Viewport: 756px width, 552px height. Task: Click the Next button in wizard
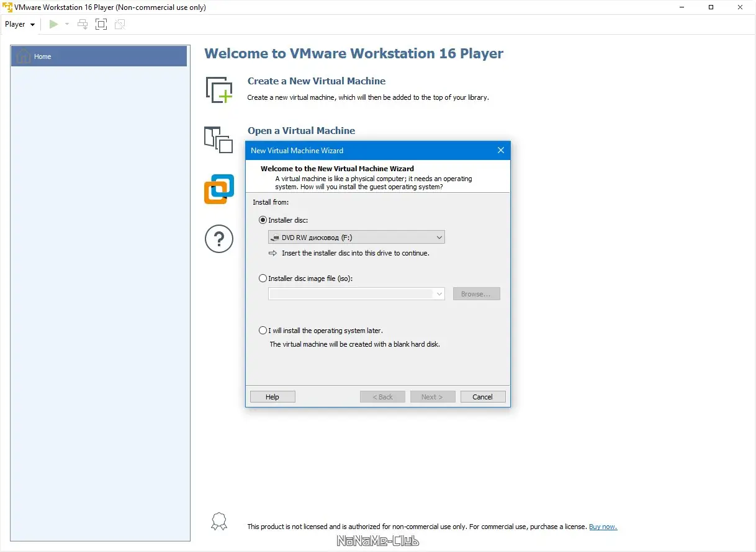[433, 397]
